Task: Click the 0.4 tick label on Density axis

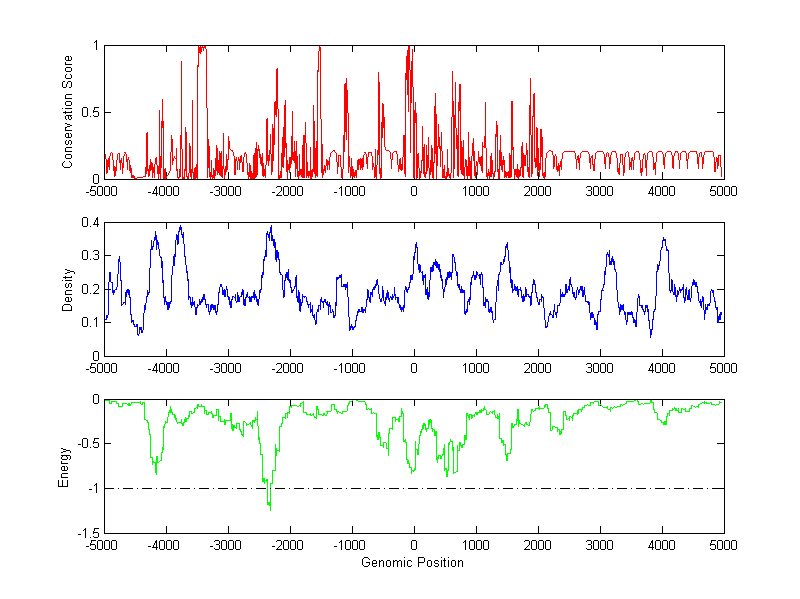Action: 89,223
